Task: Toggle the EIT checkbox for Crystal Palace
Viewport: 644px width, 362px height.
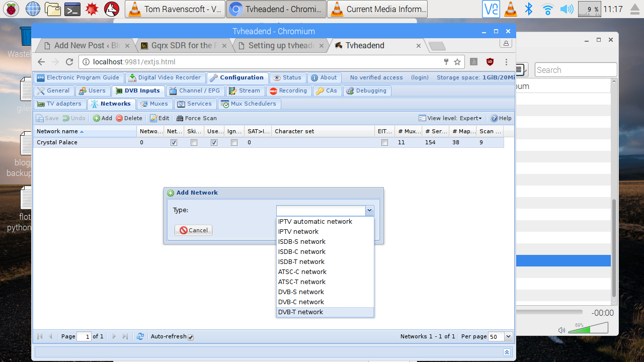Action: 385,143
